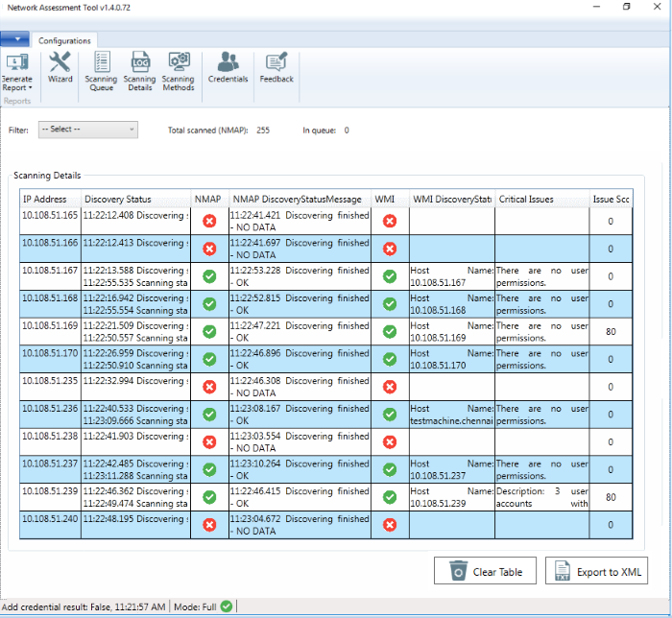The height and width of the screenshot is (618, 672).
Task: Sort by the IP Address column header
Action: point(50,200)
